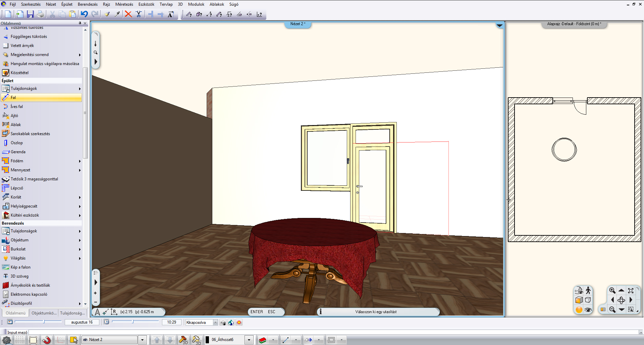This screenshot has width=644, height=345.
Task: Toggle the red magnet snap tool
Action: (47, 340)
